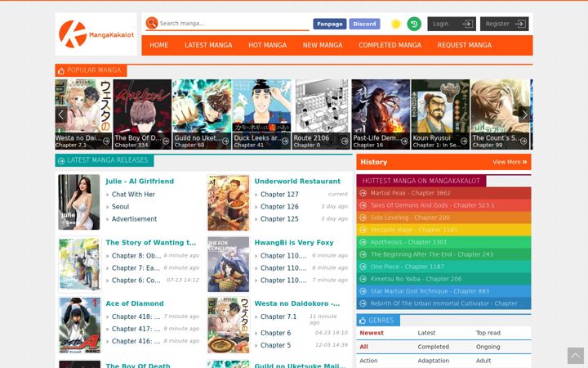Select the Newest genre filter
This screenshot has width=588, height=368.
coord(372,333)
